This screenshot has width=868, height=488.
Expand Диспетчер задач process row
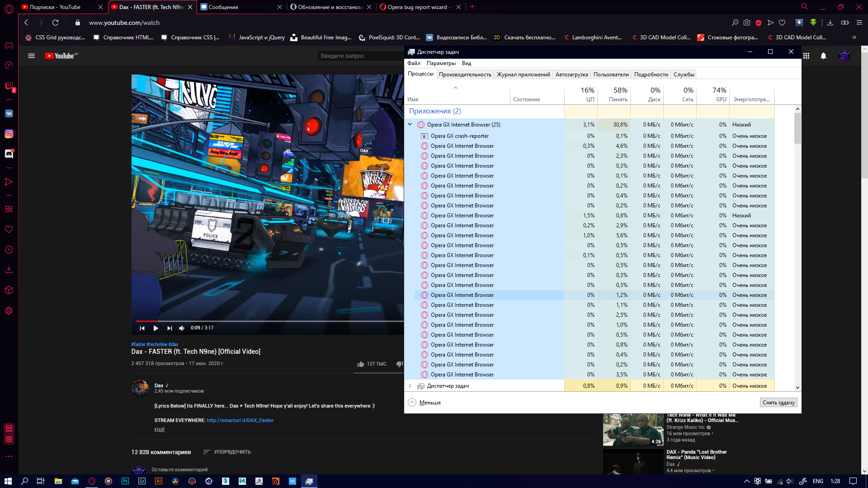coord(410,386)
